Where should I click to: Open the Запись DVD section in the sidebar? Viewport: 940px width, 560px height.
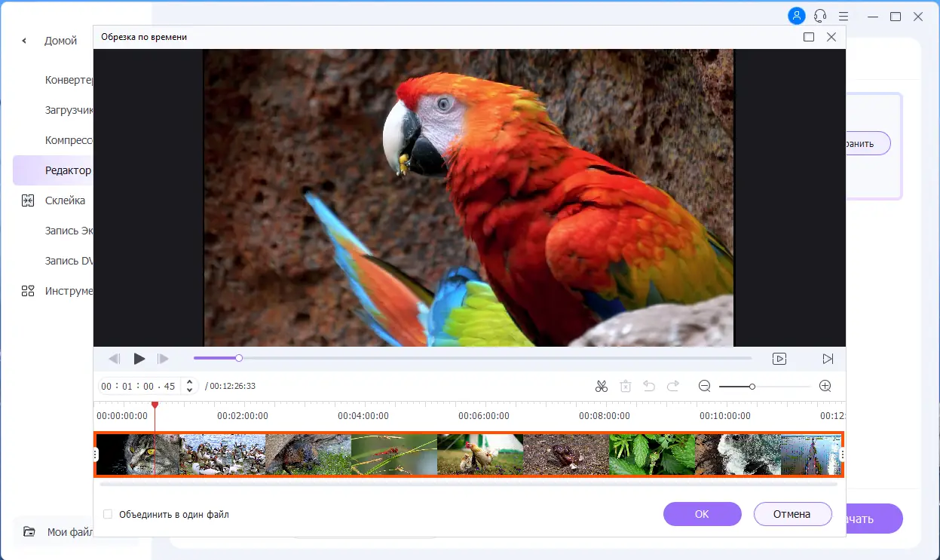(69, 261)
